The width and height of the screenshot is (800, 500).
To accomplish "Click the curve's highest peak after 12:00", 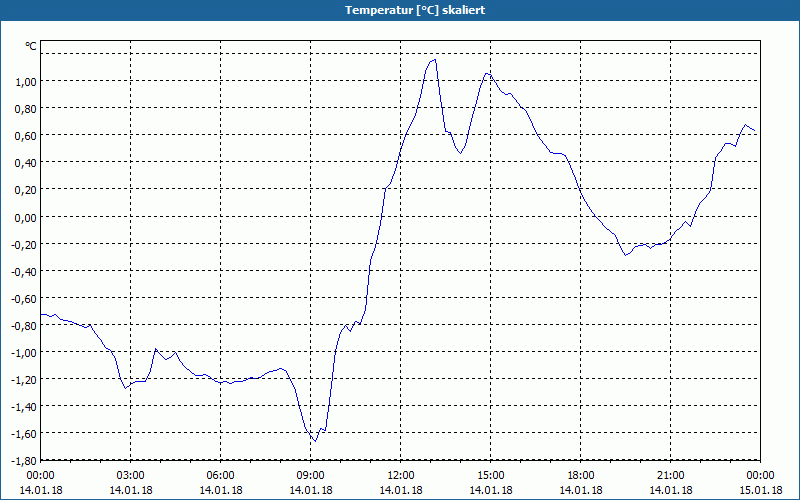I will [x=434, y=60].
